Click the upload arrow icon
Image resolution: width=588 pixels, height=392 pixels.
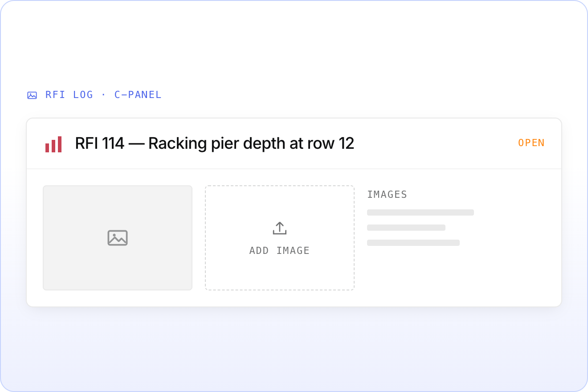279,228
